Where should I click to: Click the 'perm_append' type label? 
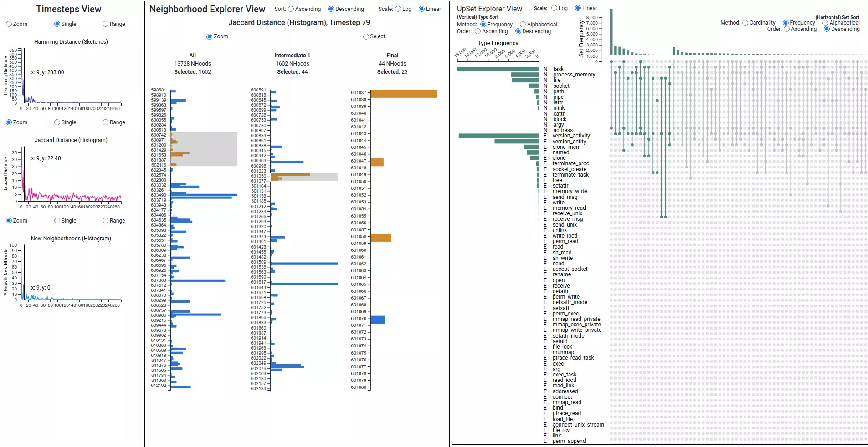click(x=569, y=441)
